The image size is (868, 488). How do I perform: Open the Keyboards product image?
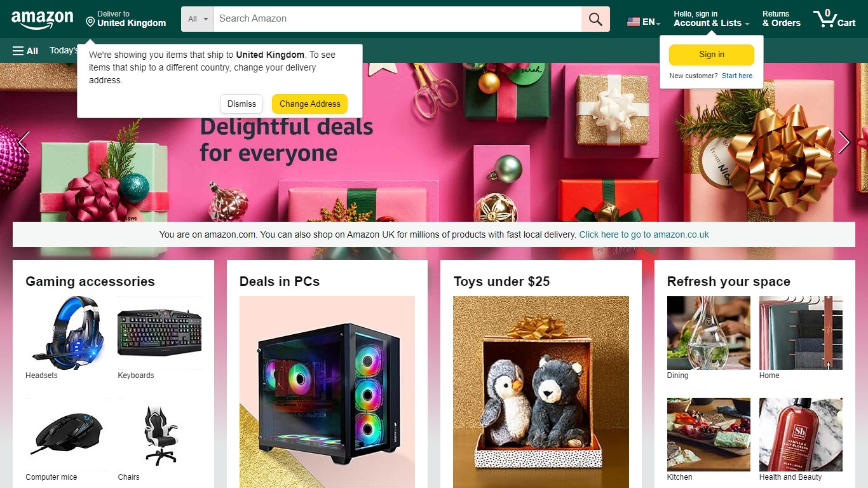(x=159, y=333)
